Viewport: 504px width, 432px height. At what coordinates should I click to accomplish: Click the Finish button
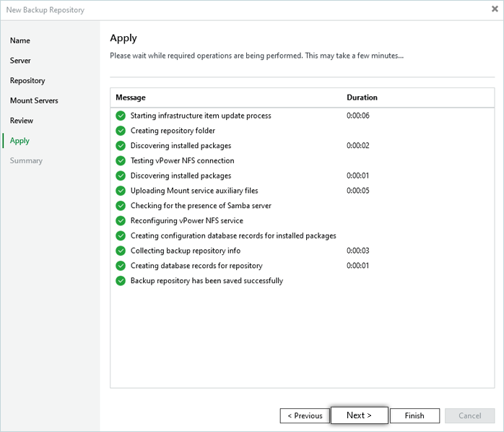(x=414, y=415)
